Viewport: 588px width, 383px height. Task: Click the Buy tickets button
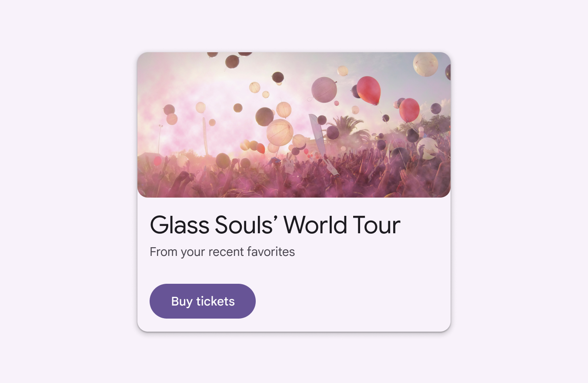203,301
